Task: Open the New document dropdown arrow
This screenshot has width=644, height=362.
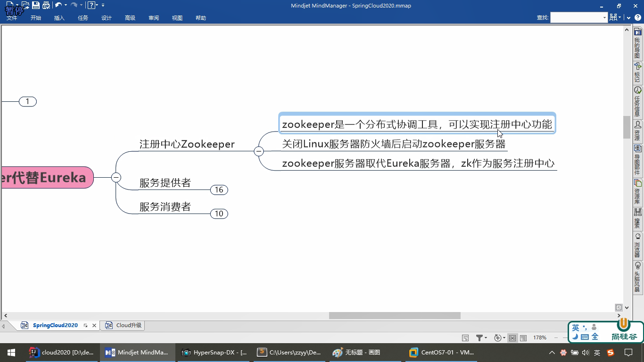Action: coord(17,5)
